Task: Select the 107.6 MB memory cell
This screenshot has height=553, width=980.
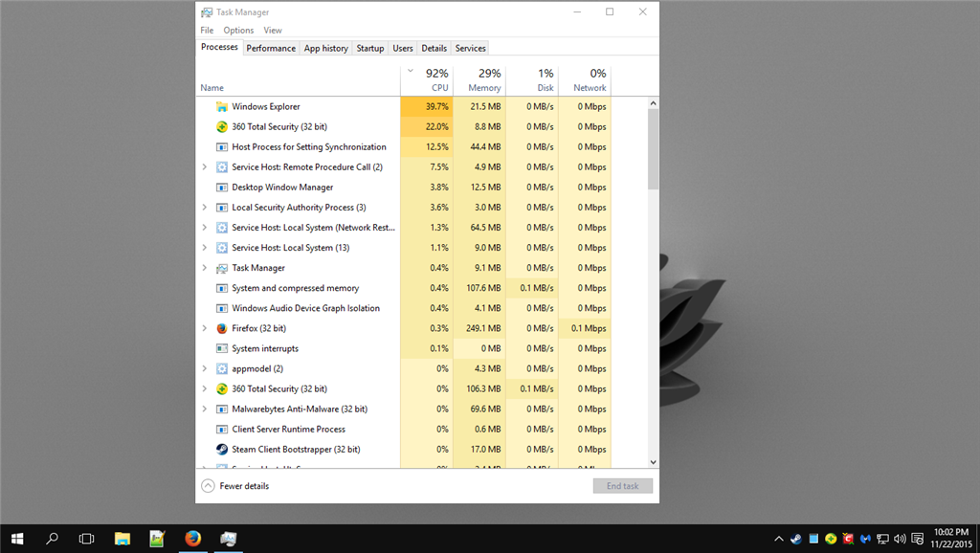Action: [x=479, y=288]
